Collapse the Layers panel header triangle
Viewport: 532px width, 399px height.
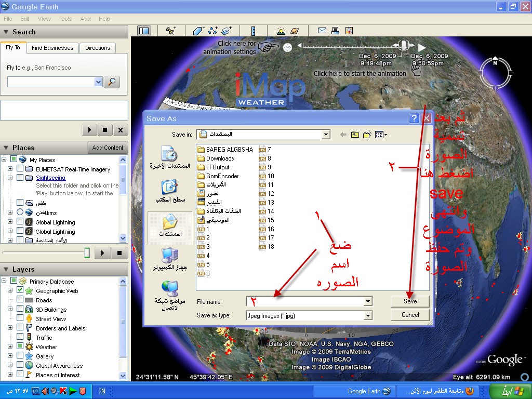(x=6, y=270)
